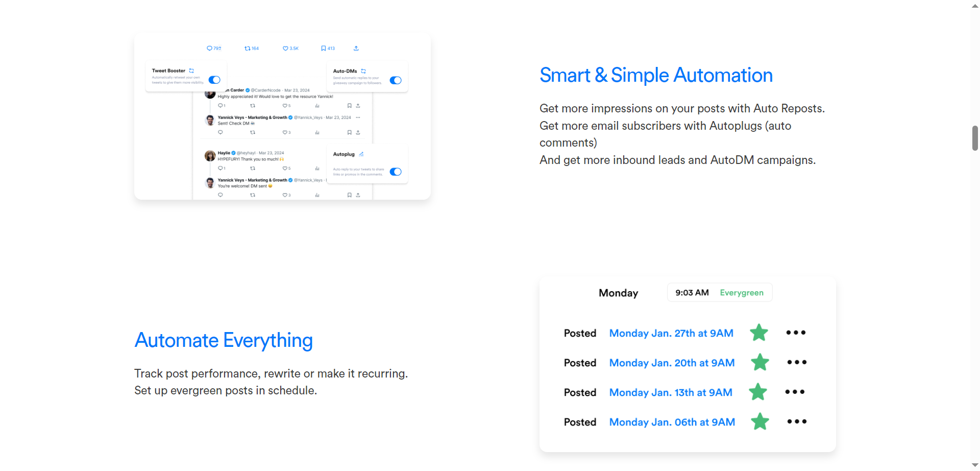
Task: Open three-dots menu for Jan. 20th post
Action: (x=797, y=362)
